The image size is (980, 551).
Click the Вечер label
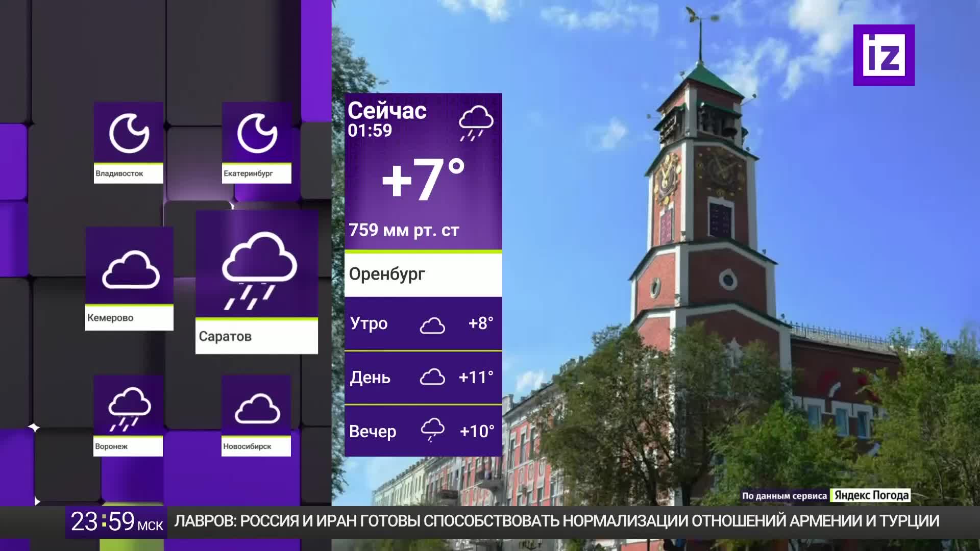click(x=373, y=432)
